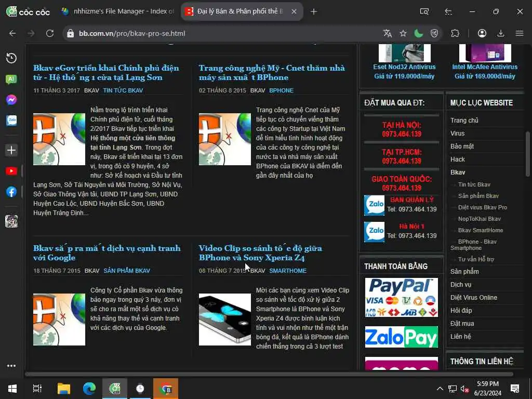This screenshot has height=399, width=532.
Task: Close the Đại lý Bán & Phân phối tab
Action: tap(294, 11)
